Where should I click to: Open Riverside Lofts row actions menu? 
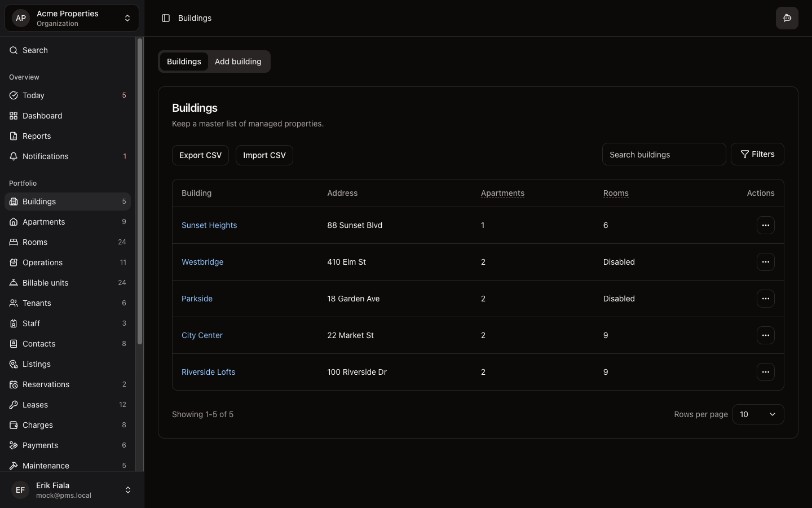[x=765, y=372]
